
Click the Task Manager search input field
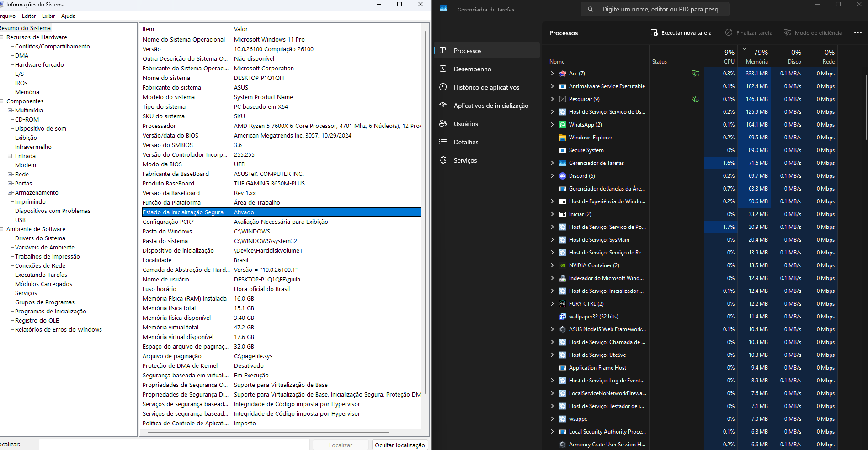(x=655, y=9)
